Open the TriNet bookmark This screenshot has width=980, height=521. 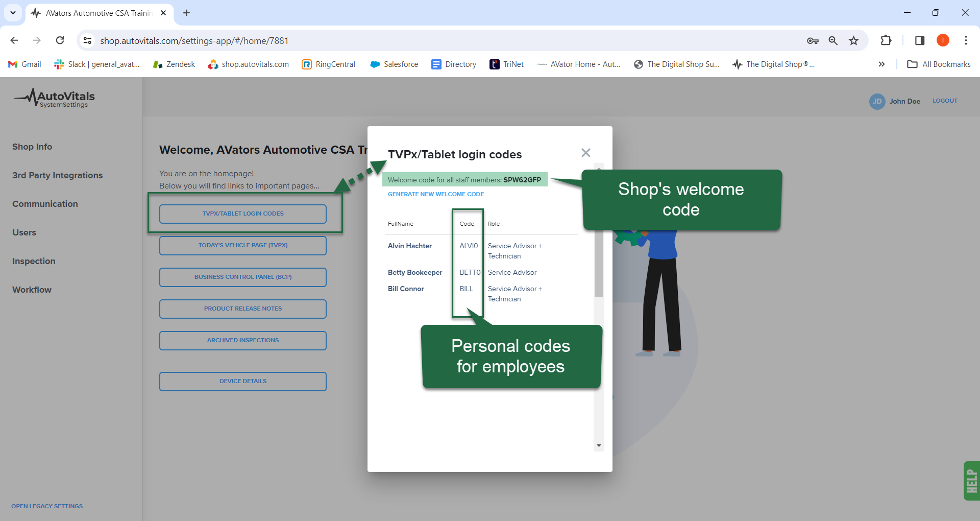point(506,64)
